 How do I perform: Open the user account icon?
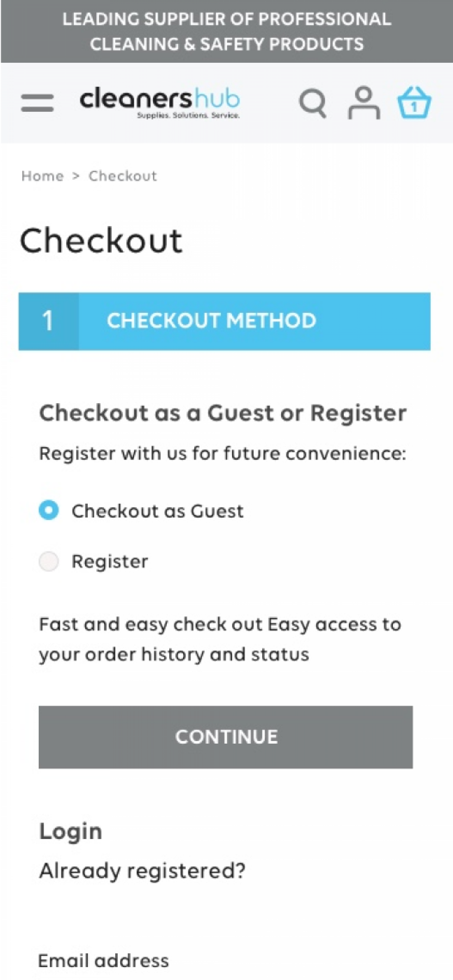[364, 103]
